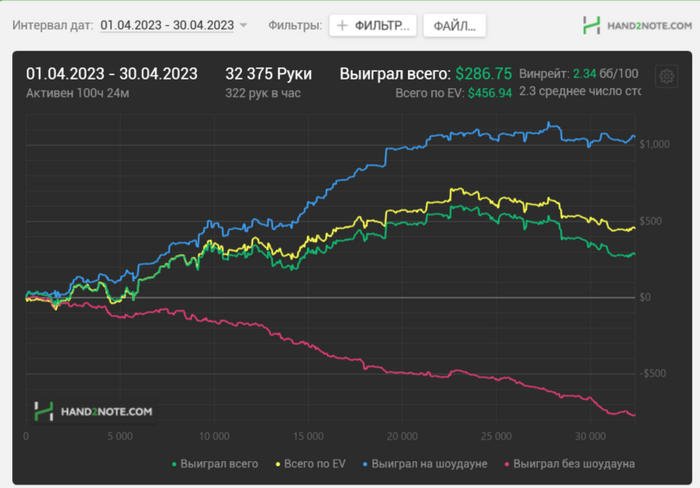Click the 30 000 x-axis label
The width and height of the screenshot is (700, 488).
(590, 436)
